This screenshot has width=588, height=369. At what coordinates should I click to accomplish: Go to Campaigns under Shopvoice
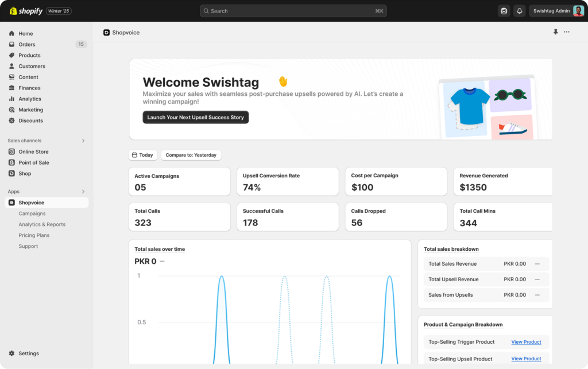click(x=32, y=213)
